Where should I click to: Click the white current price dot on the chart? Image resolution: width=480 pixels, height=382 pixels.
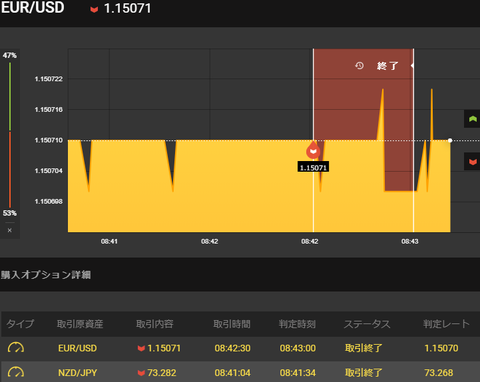click(x=450, y=140)
